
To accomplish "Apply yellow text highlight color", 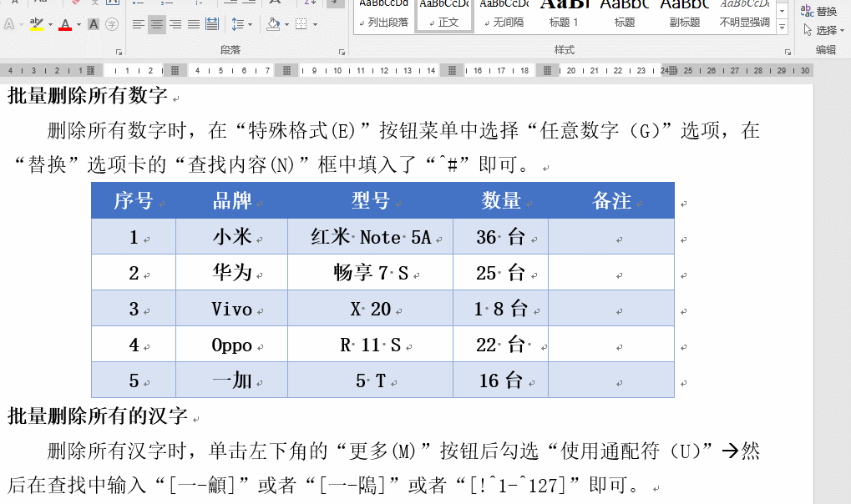I will (37, 24).
